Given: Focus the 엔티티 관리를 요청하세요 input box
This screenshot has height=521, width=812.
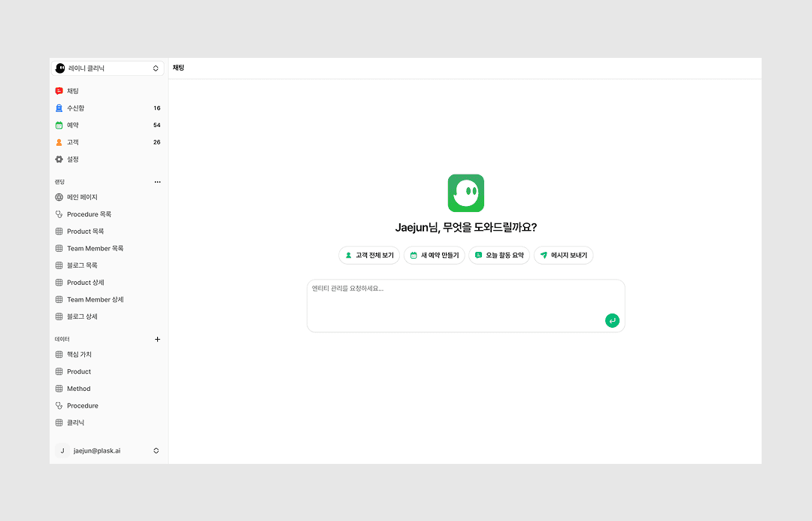Looking at the screenshot, I should coord(466,306).
